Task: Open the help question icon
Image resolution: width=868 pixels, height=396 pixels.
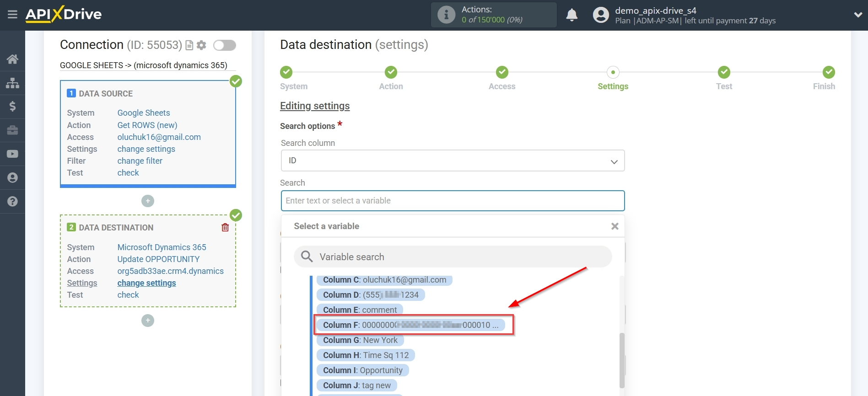Action: (12, 201)
